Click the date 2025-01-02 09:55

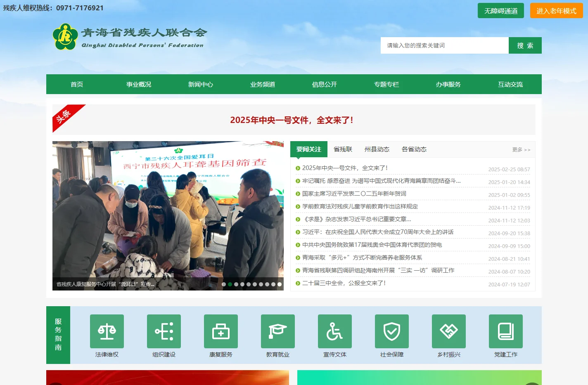coord(509,195)
